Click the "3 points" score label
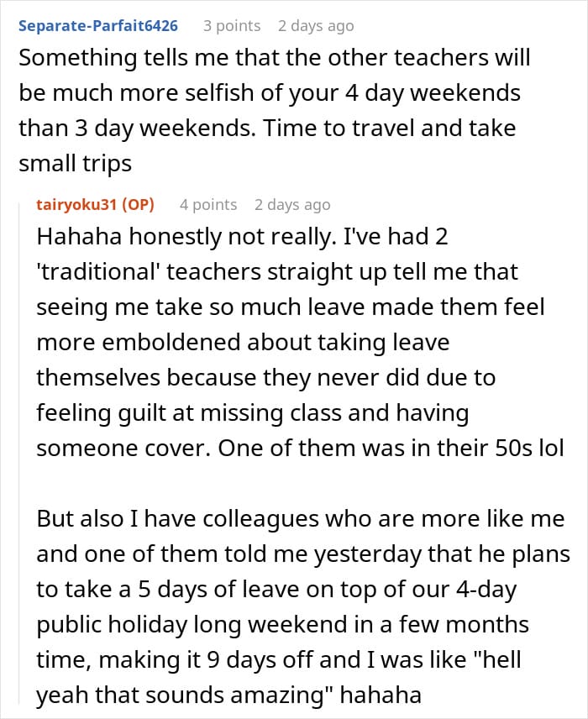Viewport: 588px width, 719px height. (232, 26)
